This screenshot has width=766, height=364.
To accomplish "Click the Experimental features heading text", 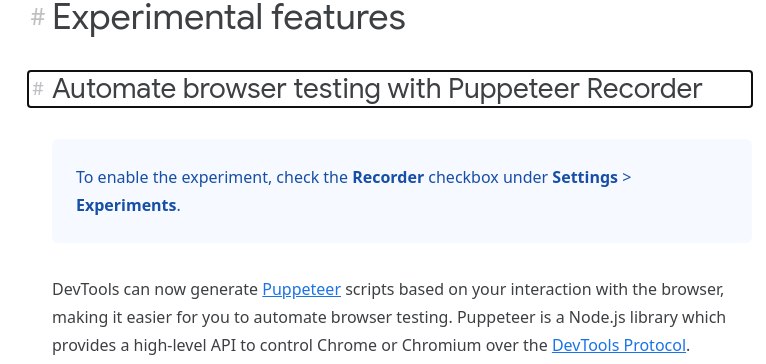I will coord(229,17).
